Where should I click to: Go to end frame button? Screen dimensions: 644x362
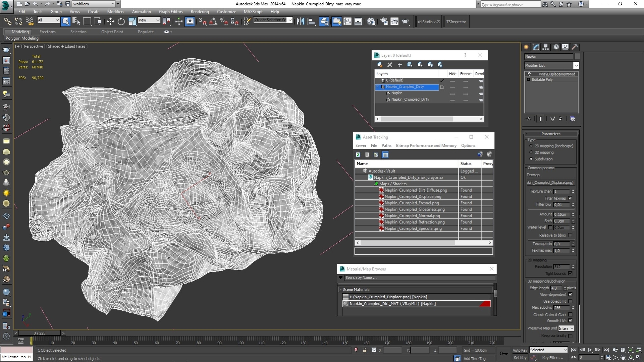[606, 350]
